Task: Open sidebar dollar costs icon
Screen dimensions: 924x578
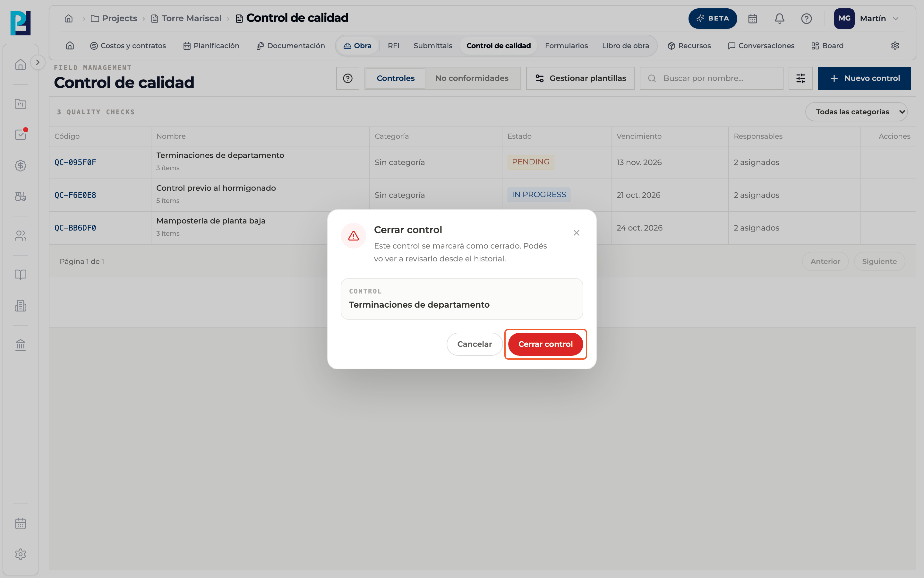Action: [21, 165]
